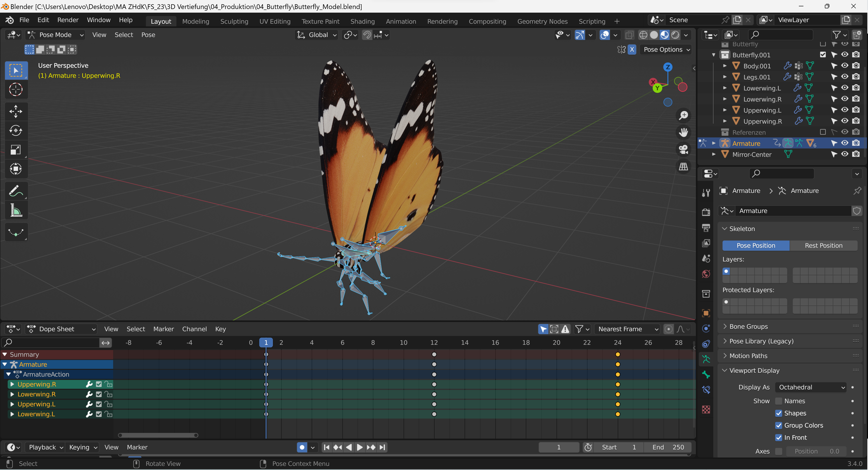The width and height of the screenshot is (868, 470).
Task: Disable the In Front checkbox
Action: [x=778, y=437]
